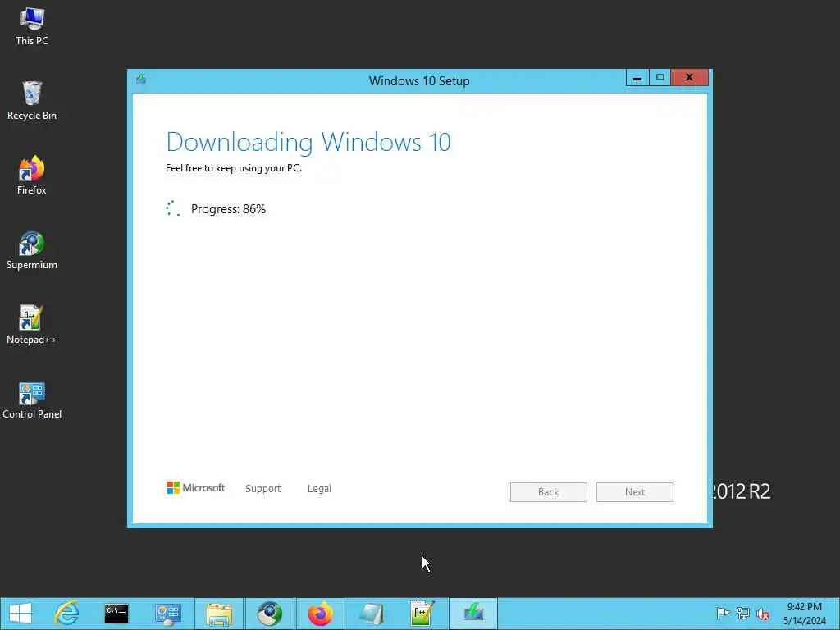
Task: Click the Windows 10 Setup taskbar icon
Action: pyautogui.click(x=473, y=614)
